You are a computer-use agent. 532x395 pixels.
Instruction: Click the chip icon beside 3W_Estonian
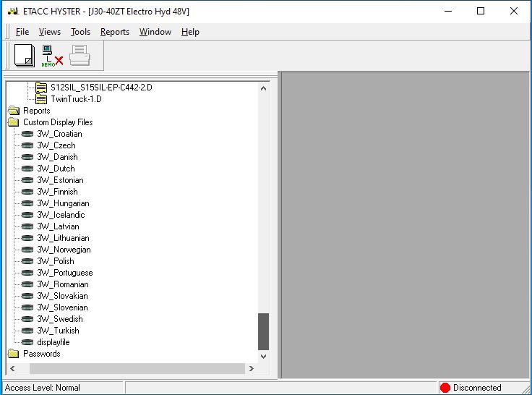[x=27, y=180]
